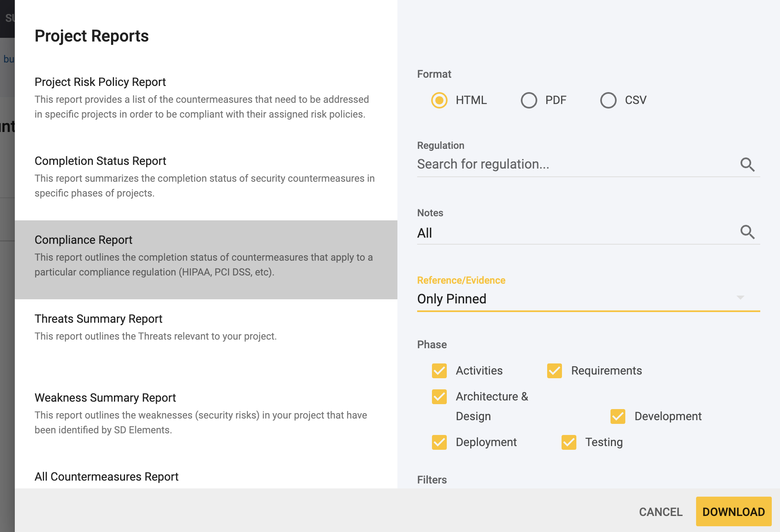
Task: Uncheck the Testing phase checkbox
Action: (x=569, y=442)
